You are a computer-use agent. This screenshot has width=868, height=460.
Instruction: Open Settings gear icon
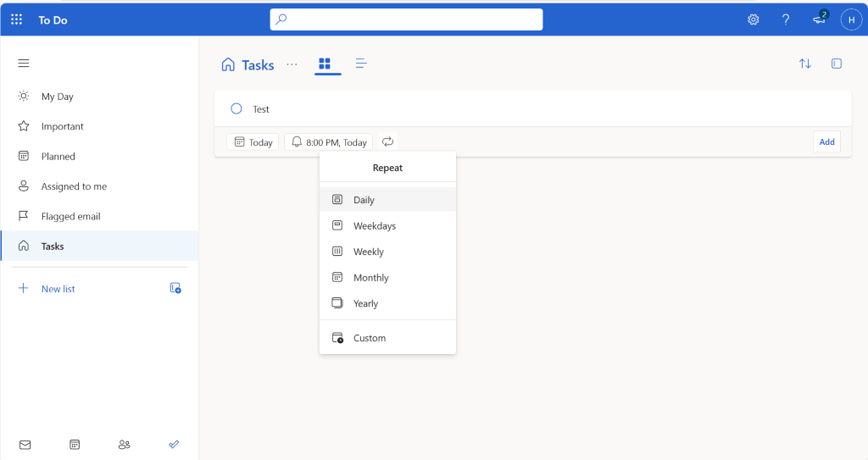point(754,20)
